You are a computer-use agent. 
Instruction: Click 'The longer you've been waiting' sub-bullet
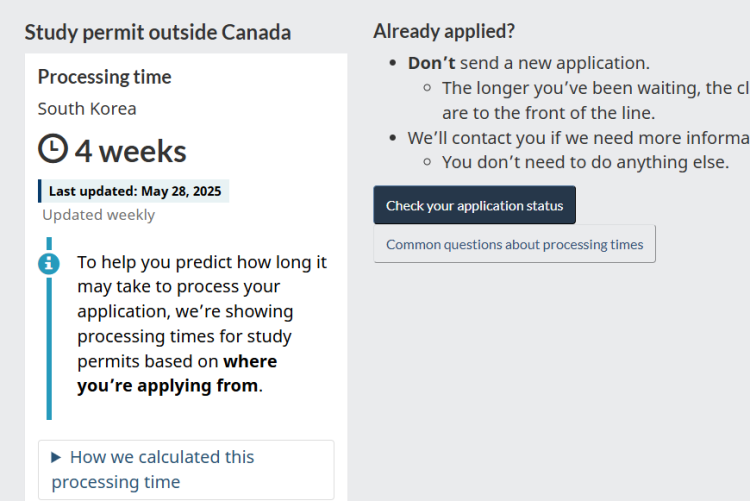596,100
